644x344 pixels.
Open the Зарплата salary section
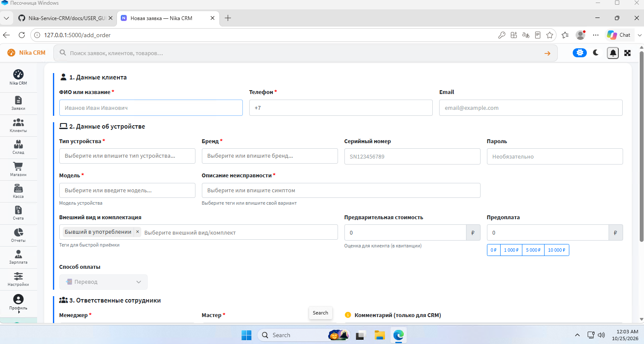click(18, 257)
